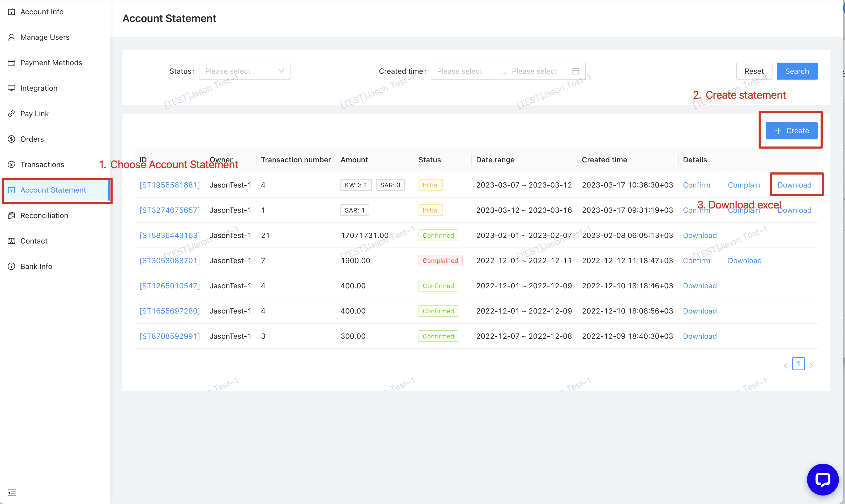845x504 pixels.
Task: Open Transactions in sidebar
Action: 42,165
